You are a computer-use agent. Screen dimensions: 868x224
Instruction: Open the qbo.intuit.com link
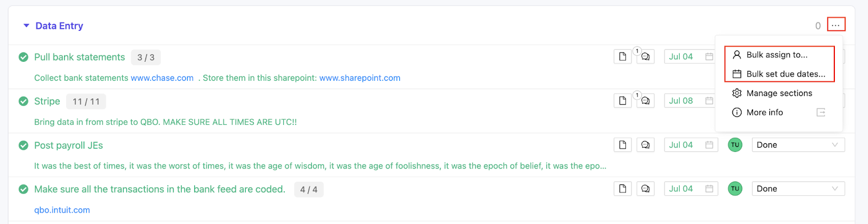pos(62,210)
